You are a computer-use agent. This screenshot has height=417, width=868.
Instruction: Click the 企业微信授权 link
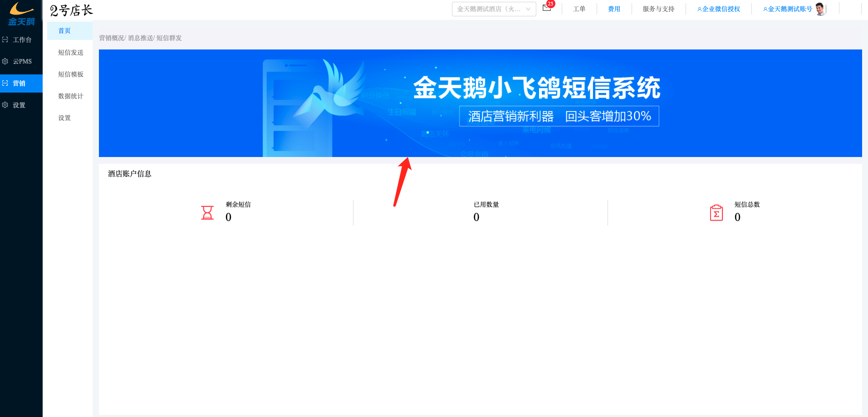point(719,9)
